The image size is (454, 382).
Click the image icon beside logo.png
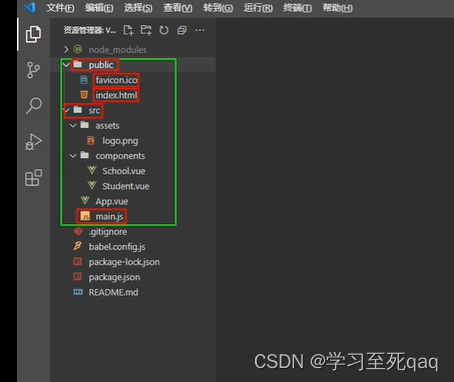point(91,141)
